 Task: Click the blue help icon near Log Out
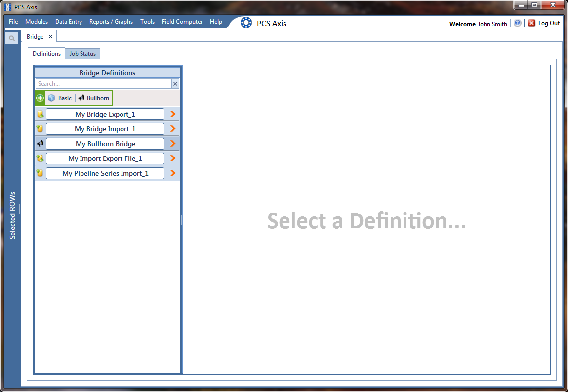click(x=518, y=23)
